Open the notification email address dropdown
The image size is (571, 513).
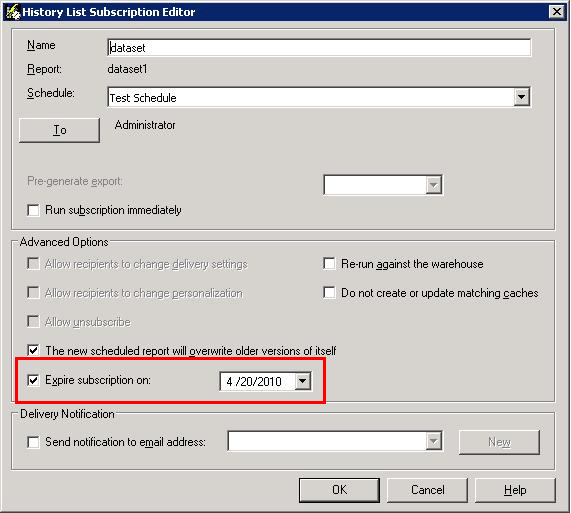click(434, 441)
